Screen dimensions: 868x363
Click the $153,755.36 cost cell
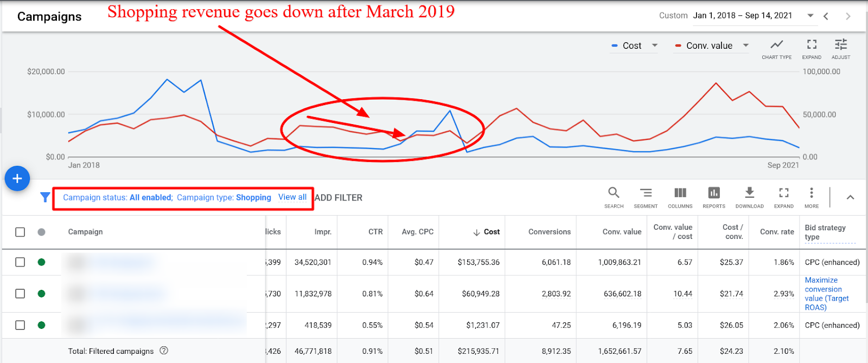coord(478,262)
